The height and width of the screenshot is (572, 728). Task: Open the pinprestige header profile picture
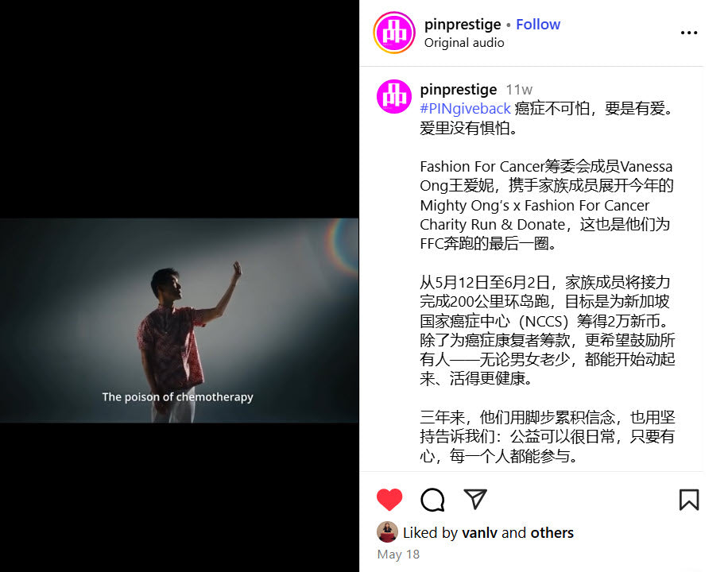[394, 33]
